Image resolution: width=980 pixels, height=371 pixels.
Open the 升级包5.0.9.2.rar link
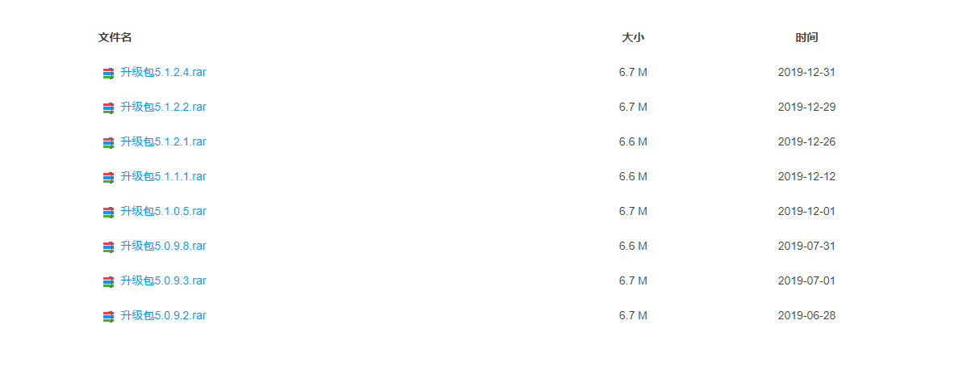tap(163, 315)
